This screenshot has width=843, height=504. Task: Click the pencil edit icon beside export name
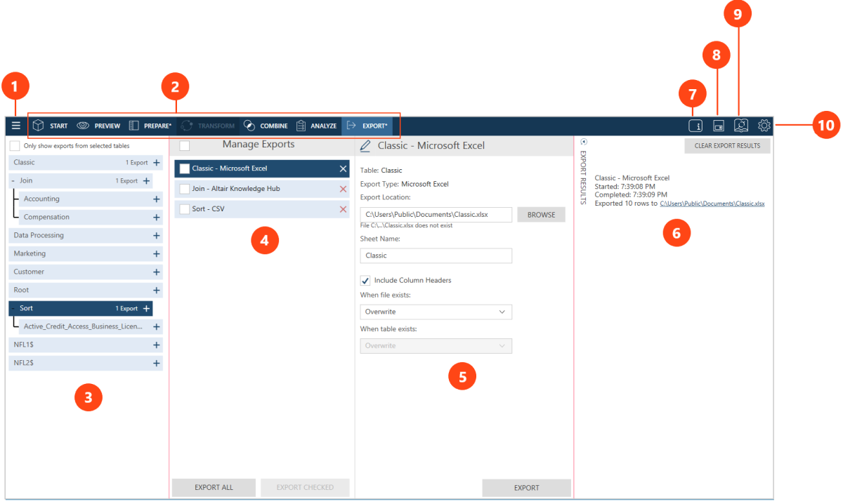click(x=365, y=146)
